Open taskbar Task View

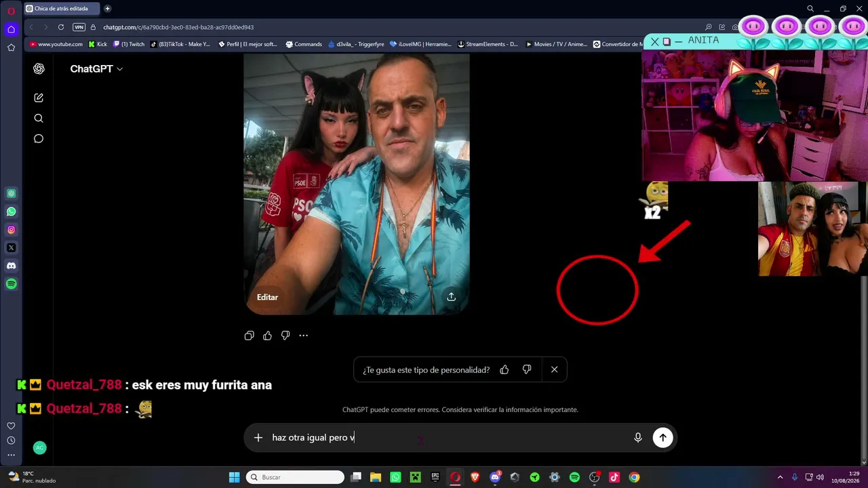(x=356, y=477)
